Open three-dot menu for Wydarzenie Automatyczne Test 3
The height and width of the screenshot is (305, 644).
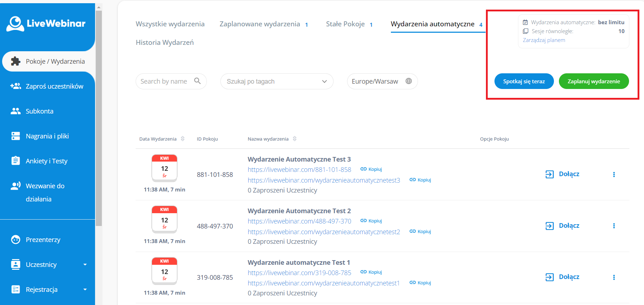tap(614, 174)
